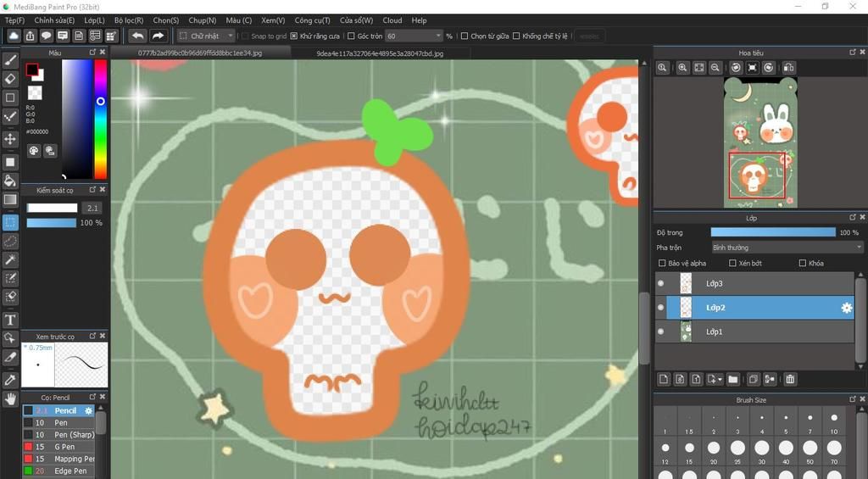Adjust brush opacity 100 % slider
The width and height of the screenshot is (868, 479).
[x=52, y=223]
